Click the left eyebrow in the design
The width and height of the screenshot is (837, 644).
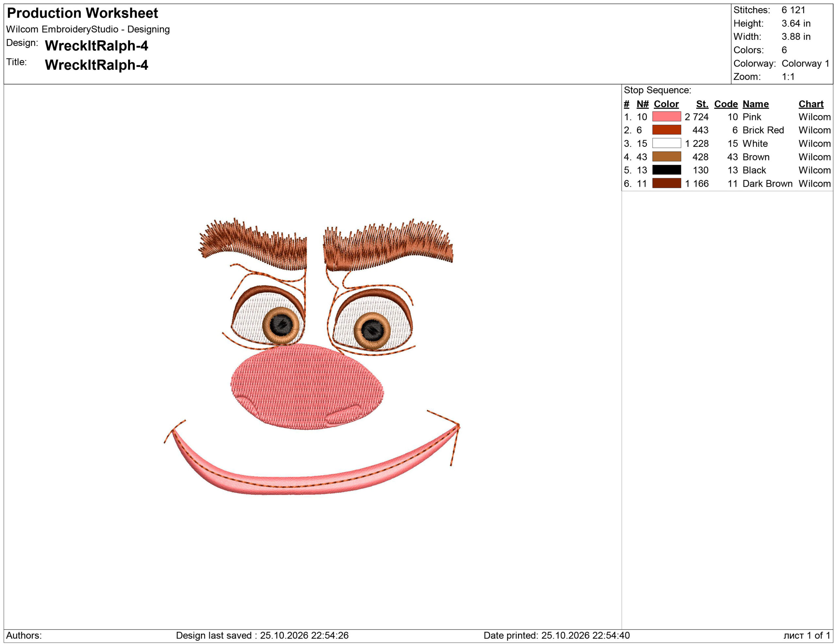click(253, 244)
